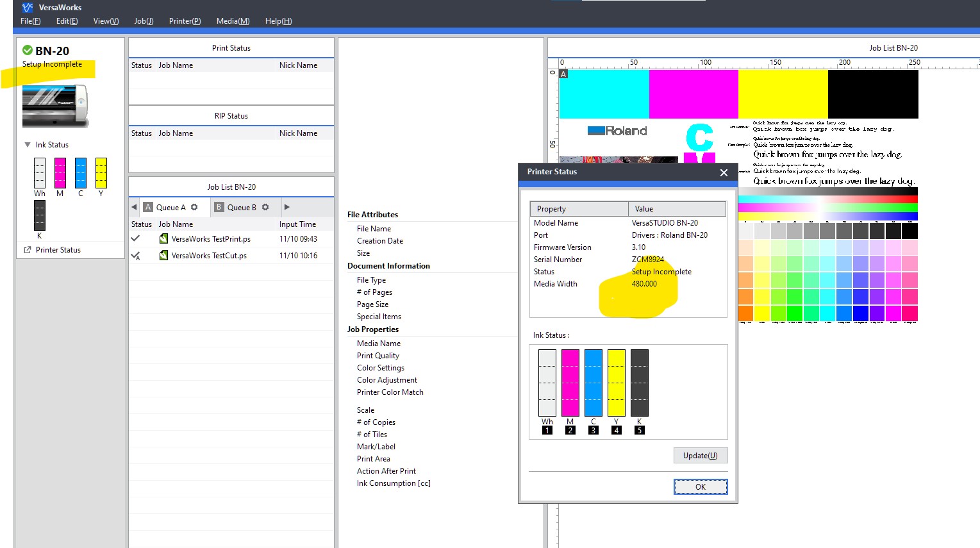Screen dimensions: 980x548
Task: Open the Edit menu
Action: [67, 21]
